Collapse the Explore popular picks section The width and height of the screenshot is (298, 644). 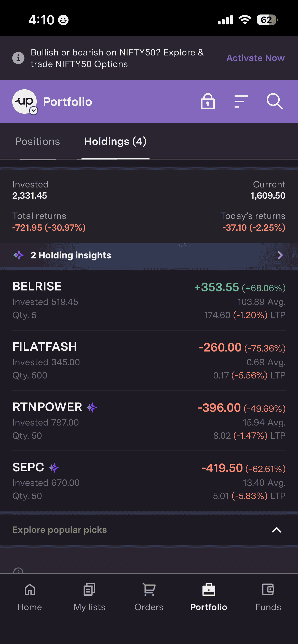[x=276, y=530]
